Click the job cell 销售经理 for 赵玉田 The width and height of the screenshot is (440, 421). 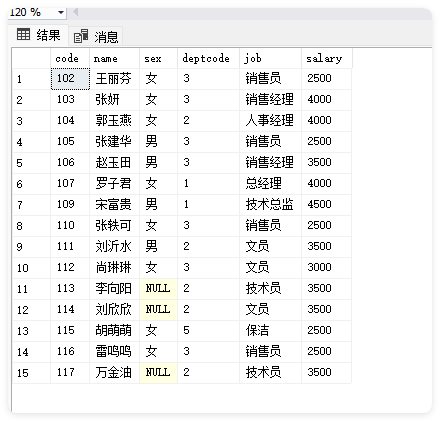270,163
